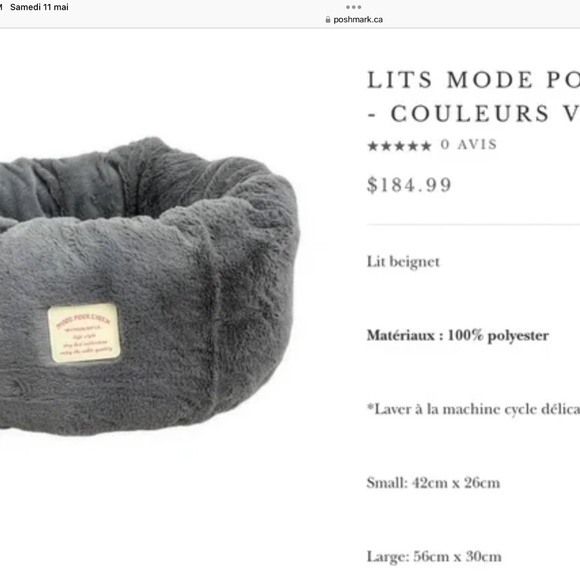Select the Large 56cm x 30cm size
The height and width of the screenshot is (580, 580).
tap(434, 557)
